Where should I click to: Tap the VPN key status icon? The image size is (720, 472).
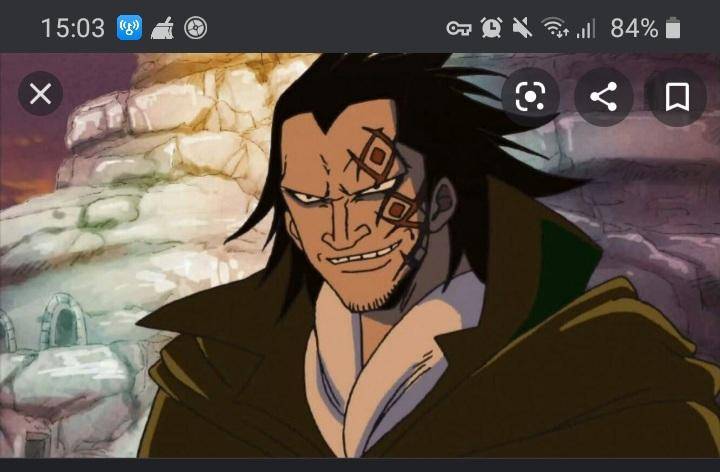(x=459, y=28)
